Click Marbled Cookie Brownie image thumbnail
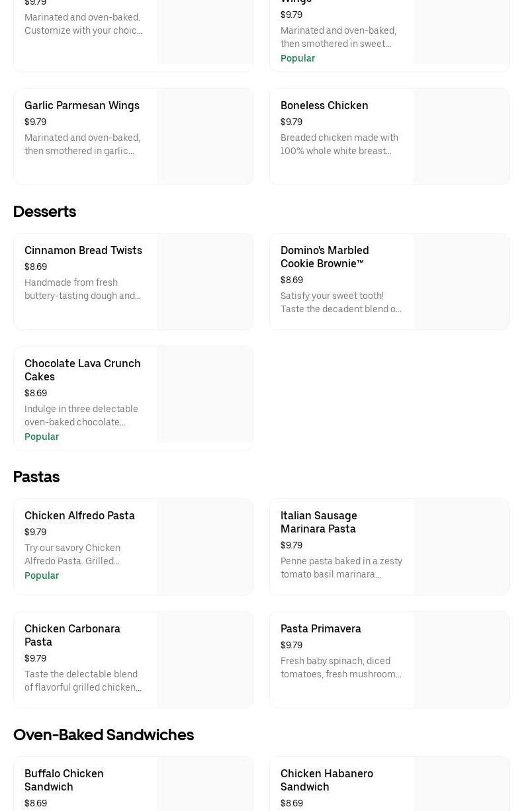532x811 pixels. pyautogui.click(x=461, y=281)
